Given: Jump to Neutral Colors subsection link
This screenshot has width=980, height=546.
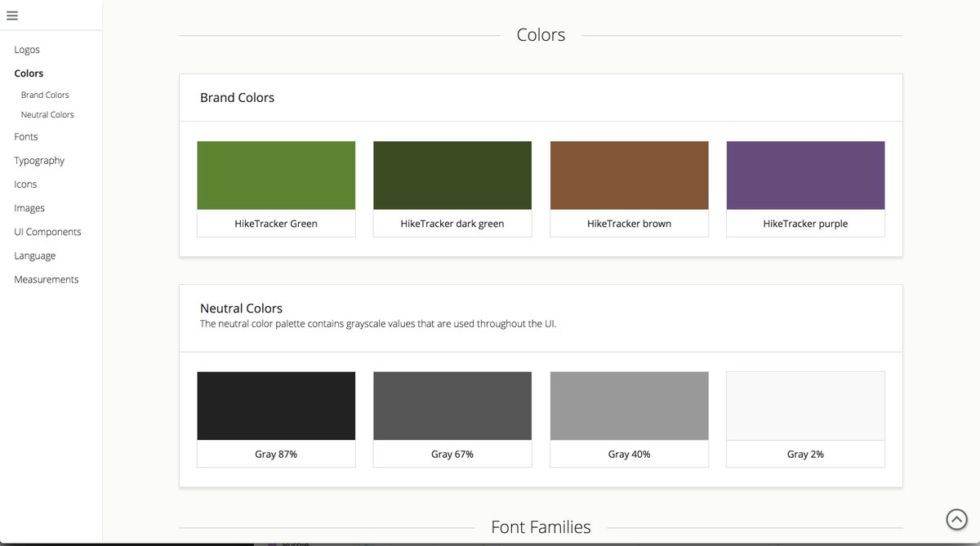Looking at the screenshot, I should [x=47, y=115].
